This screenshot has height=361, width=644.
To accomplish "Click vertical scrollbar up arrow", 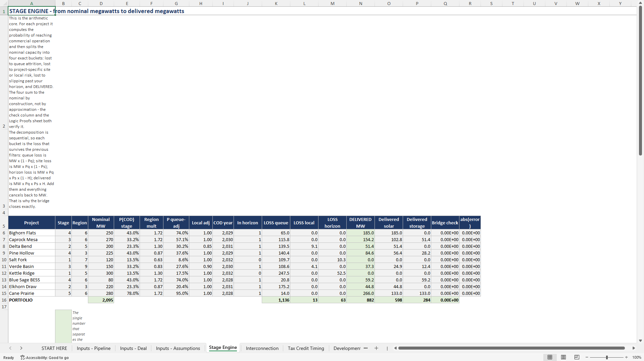I will point(640,3).
